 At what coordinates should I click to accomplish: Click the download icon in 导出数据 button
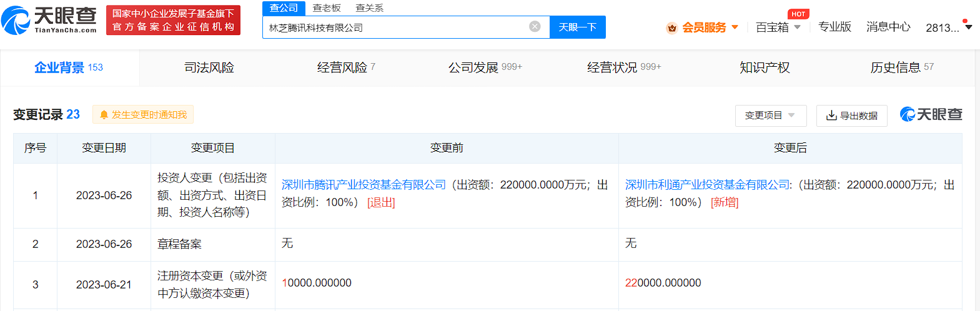(831, 116)
